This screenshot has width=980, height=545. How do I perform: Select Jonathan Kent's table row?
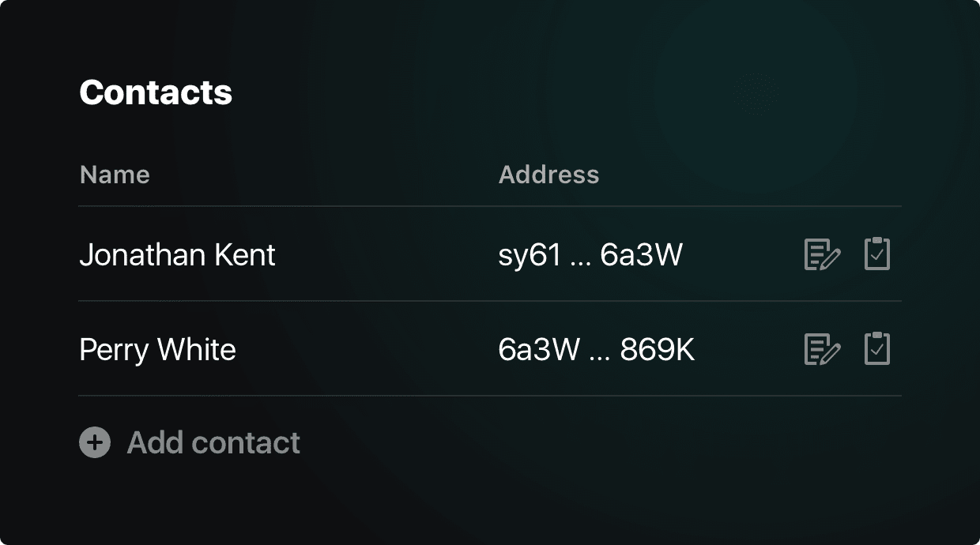[x=490, y=254]
